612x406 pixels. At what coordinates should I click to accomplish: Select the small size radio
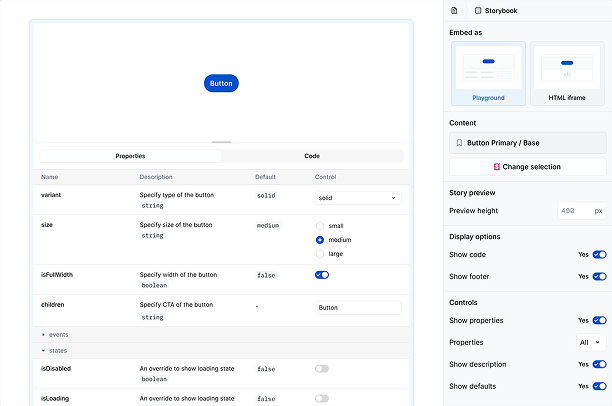point(320,226)
